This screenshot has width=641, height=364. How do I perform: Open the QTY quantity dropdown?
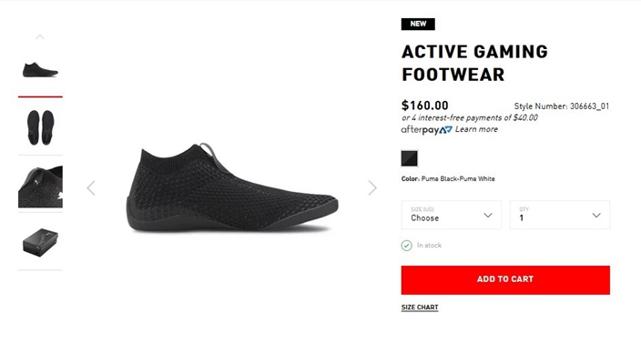click(559, 215)
